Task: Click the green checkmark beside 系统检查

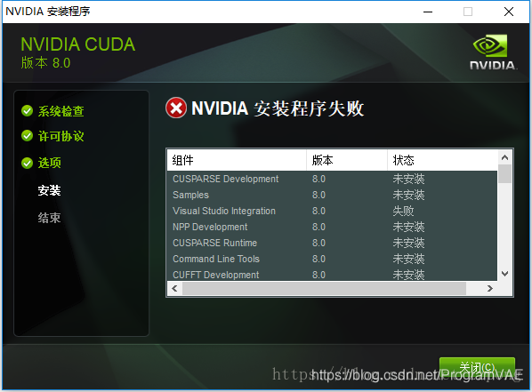Action: (28, 110)
